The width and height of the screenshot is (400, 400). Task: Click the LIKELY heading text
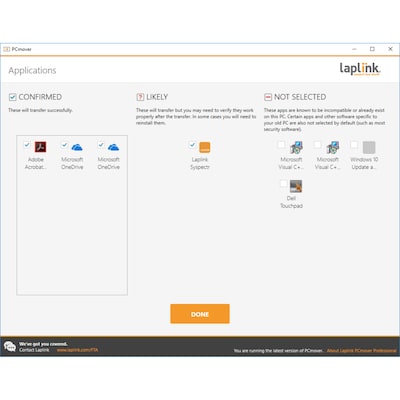pos(157,97)
